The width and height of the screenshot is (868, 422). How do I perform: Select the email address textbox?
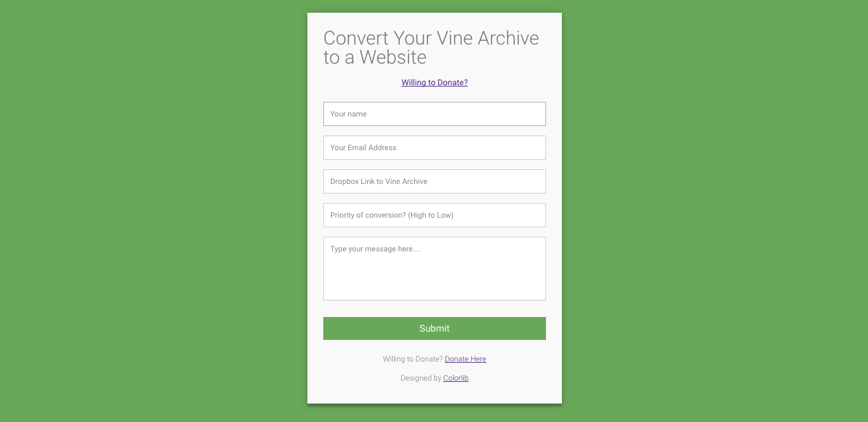pos(434,148)
